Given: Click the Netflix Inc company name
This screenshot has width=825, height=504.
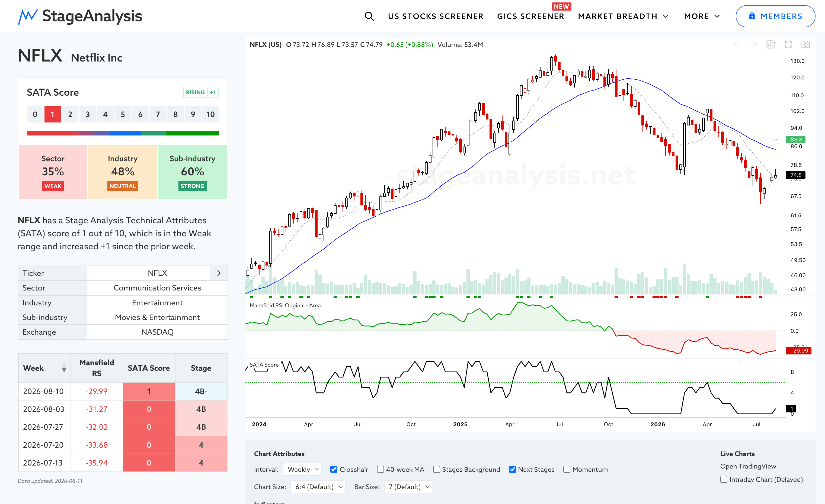Looking at the screenshot, I should click(x=97, y=57).
